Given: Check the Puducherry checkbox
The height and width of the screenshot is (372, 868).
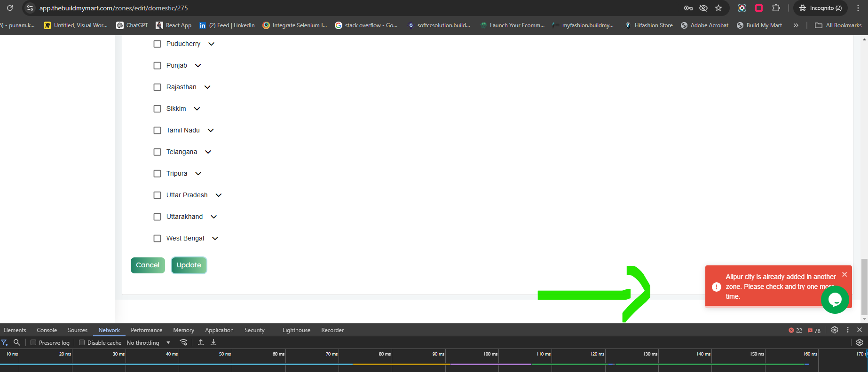Looking at the screenshot, I should click(x=158, y=44).
